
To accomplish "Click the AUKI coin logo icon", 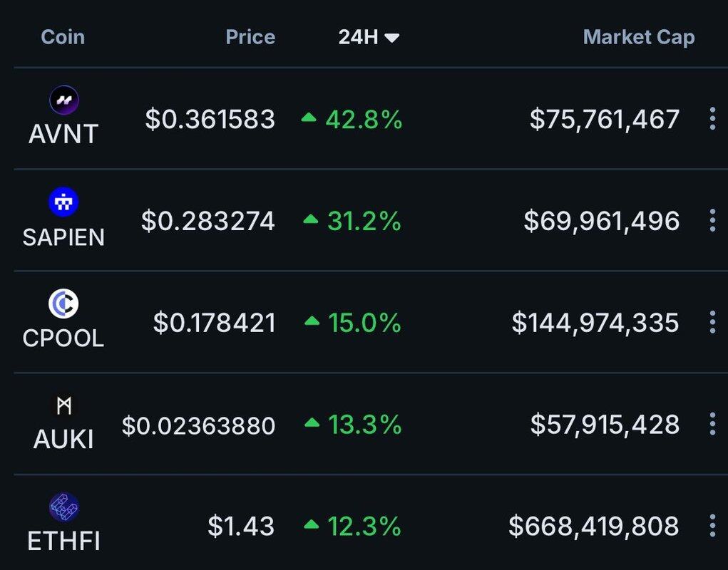I will click(x=64, y=406).
